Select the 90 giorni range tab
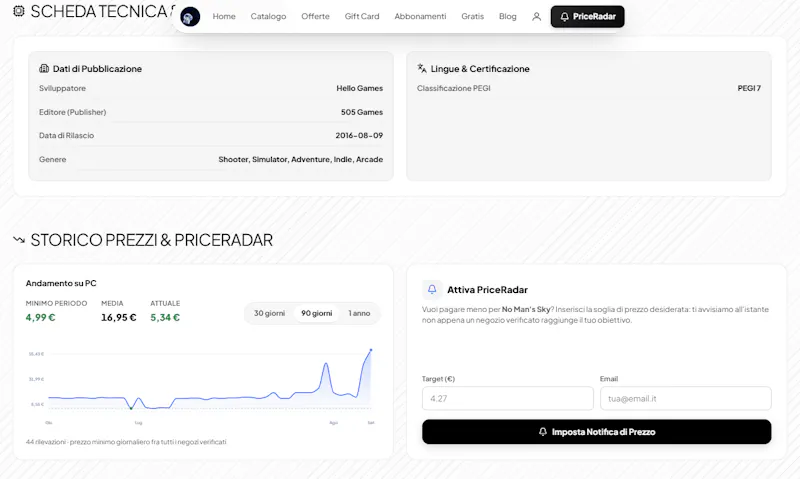The image size is (800, 479). tap(316, 313)
